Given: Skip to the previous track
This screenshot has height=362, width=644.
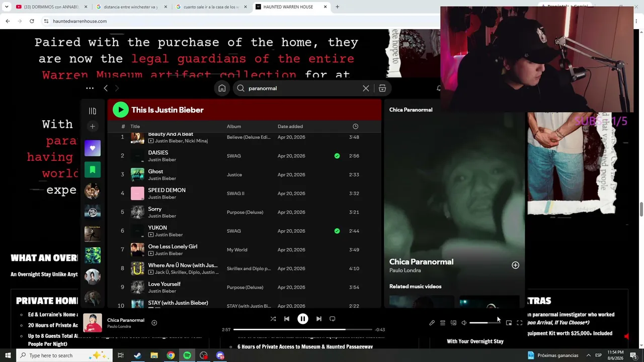Looking at the screenshot, I should coord(287,319).
